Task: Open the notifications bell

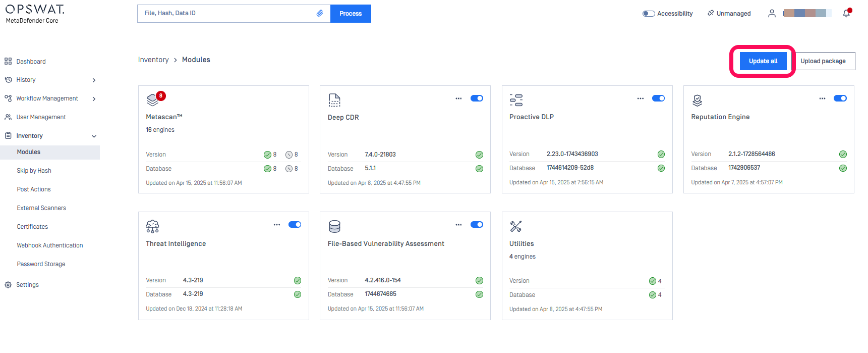Action: tap(846, 14)
